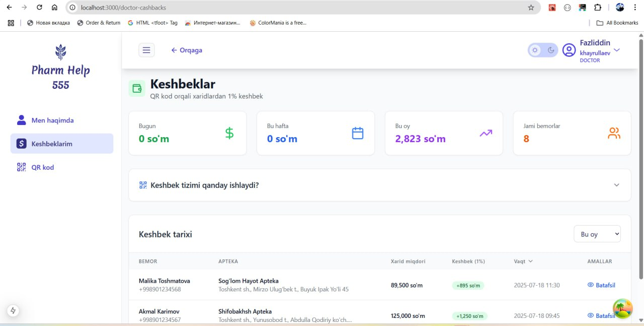Image resolution: width=644 pixels, height=326 pixels.
Task: Switch to dark mode with the moon icon
Action: 551,50
